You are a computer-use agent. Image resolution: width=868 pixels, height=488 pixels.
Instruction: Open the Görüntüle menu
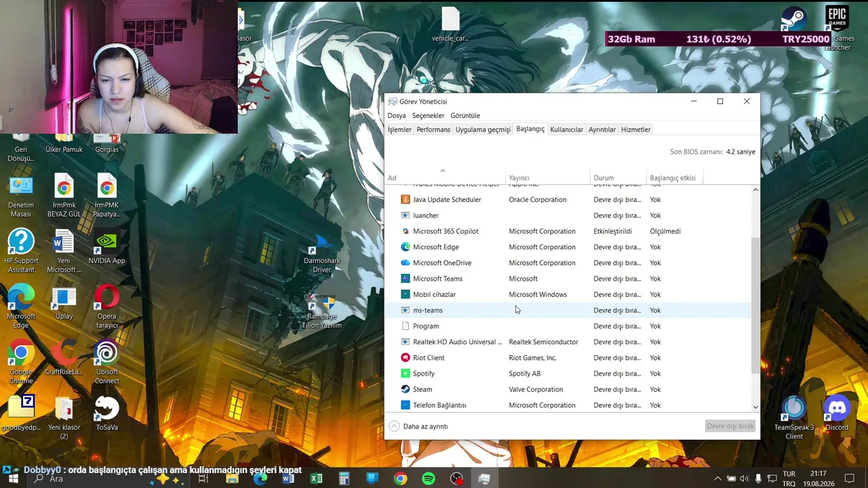465,115
